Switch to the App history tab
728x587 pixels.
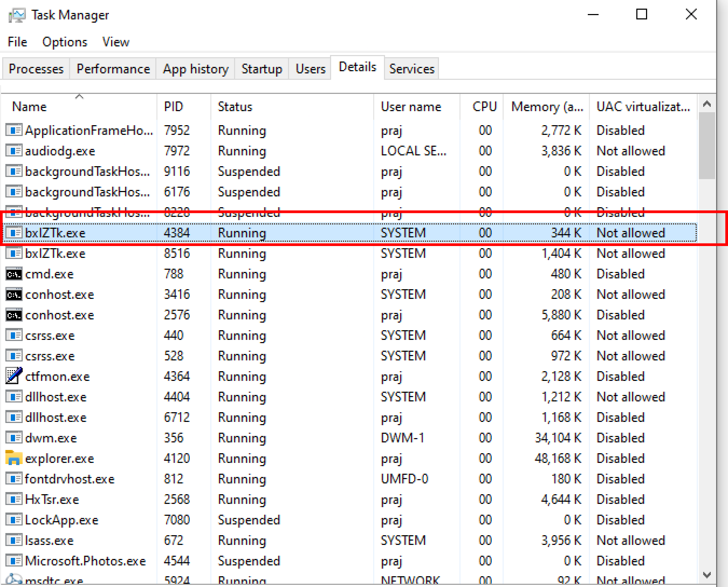[x=196, y=69]
